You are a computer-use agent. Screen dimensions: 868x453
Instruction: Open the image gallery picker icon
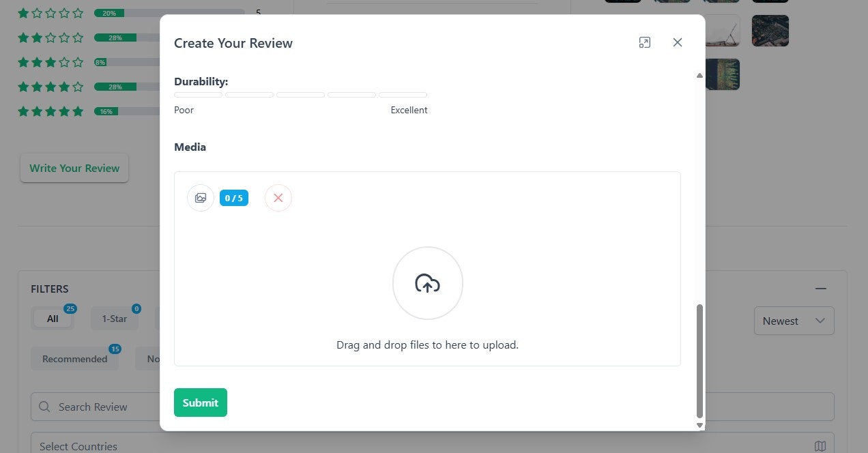[x=200, y=197]
